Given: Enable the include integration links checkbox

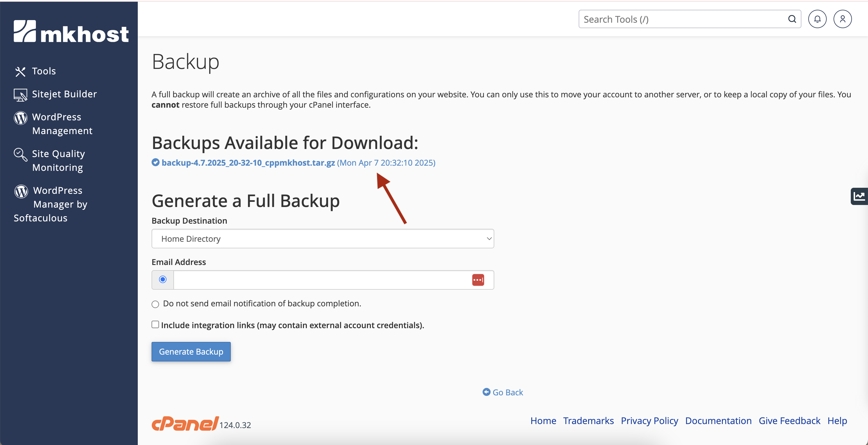Looking at the screenshot, I should [x=155, y=325].
